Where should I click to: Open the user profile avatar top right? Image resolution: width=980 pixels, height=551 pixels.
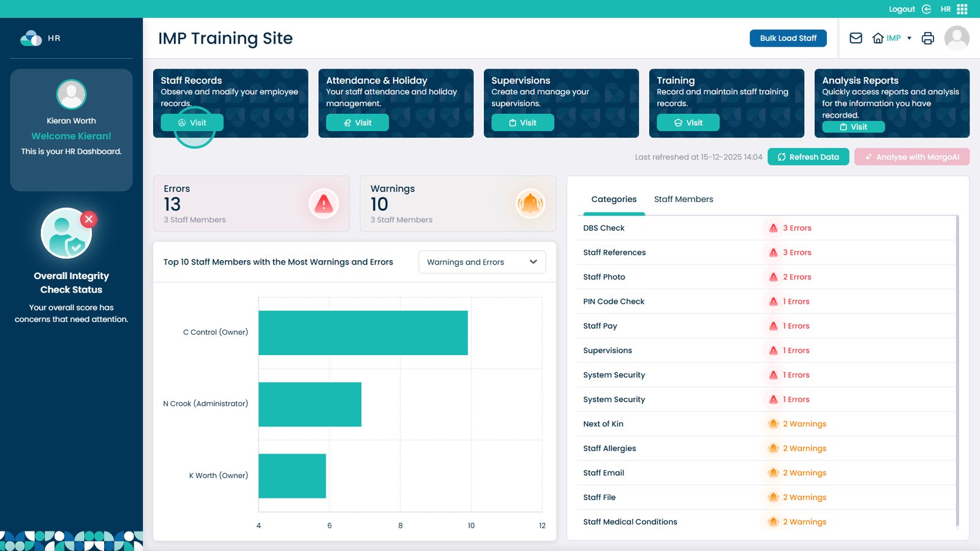[956, 38]
